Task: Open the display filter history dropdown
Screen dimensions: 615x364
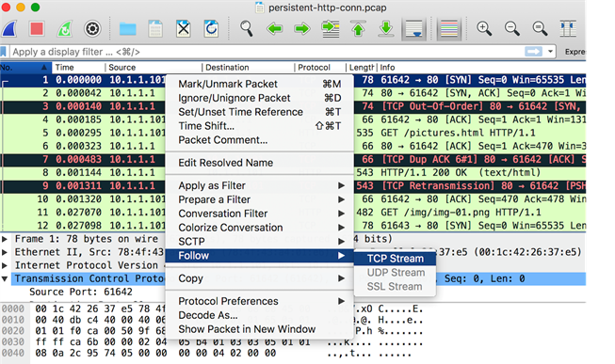Action: (x=550, y=52)
